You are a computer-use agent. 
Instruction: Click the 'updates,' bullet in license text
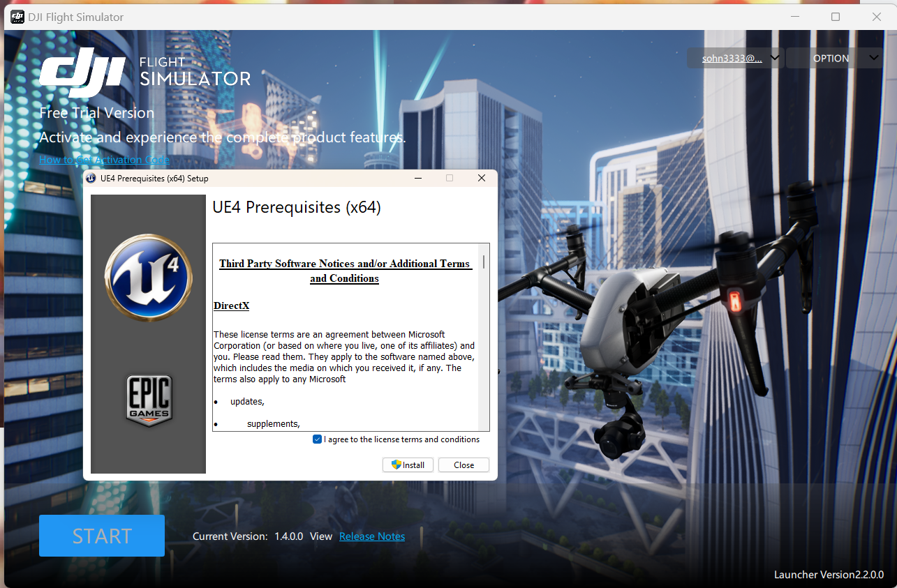247,402
